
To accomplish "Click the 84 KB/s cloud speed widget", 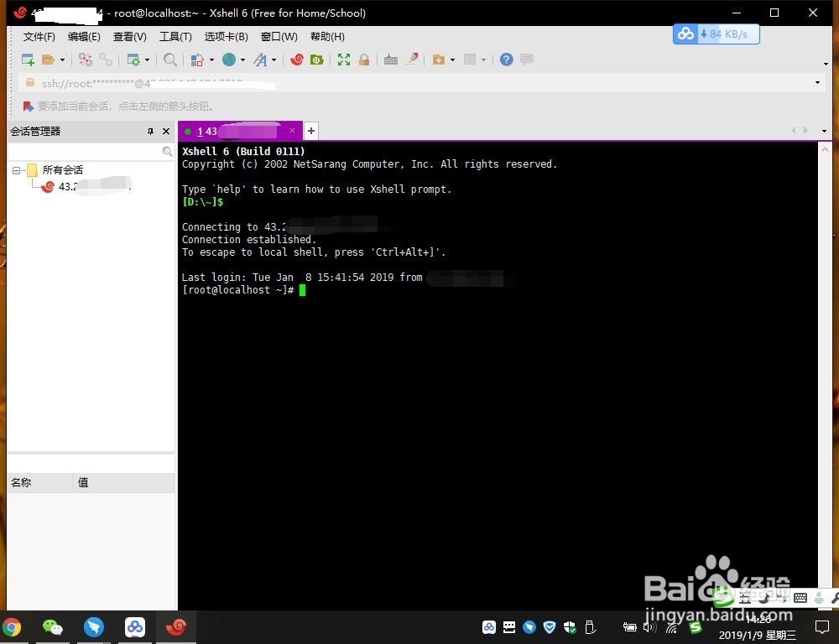I will click(716, 34).
